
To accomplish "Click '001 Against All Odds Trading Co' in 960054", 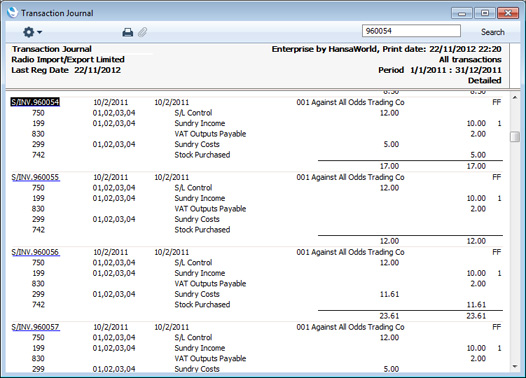I will pos(350,102).
